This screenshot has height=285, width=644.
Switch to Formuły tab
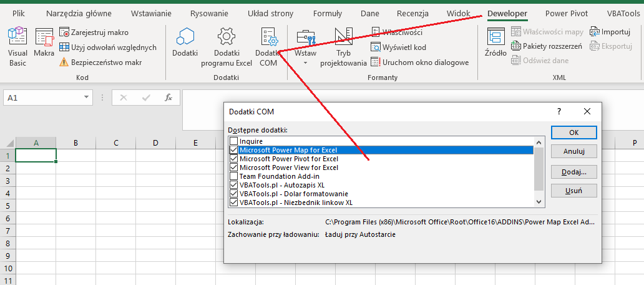click(x=328, y=14)
